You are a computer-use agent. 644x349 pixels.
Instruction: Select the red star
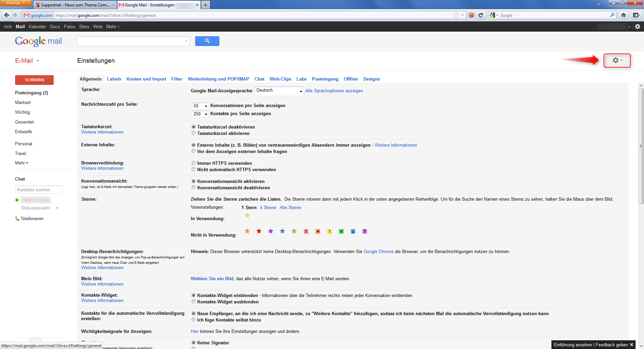(259, 231)
